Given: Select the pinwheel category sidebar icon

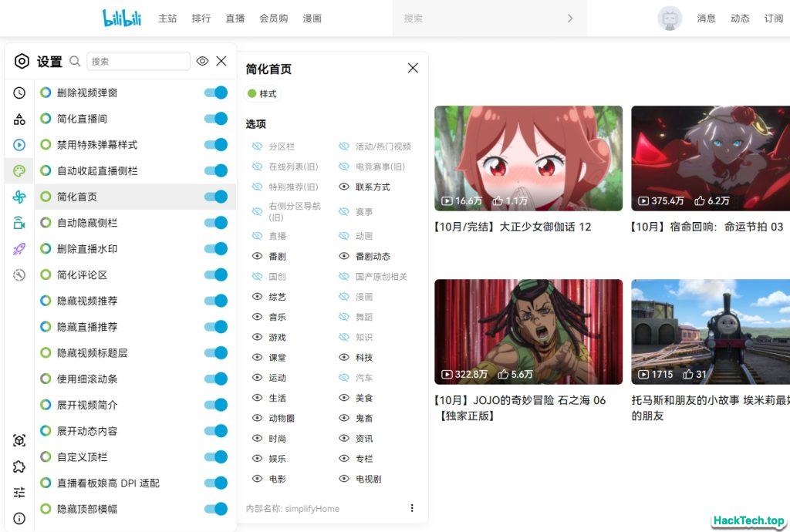Looking at the screenshot, I should (x=19, y=197).
